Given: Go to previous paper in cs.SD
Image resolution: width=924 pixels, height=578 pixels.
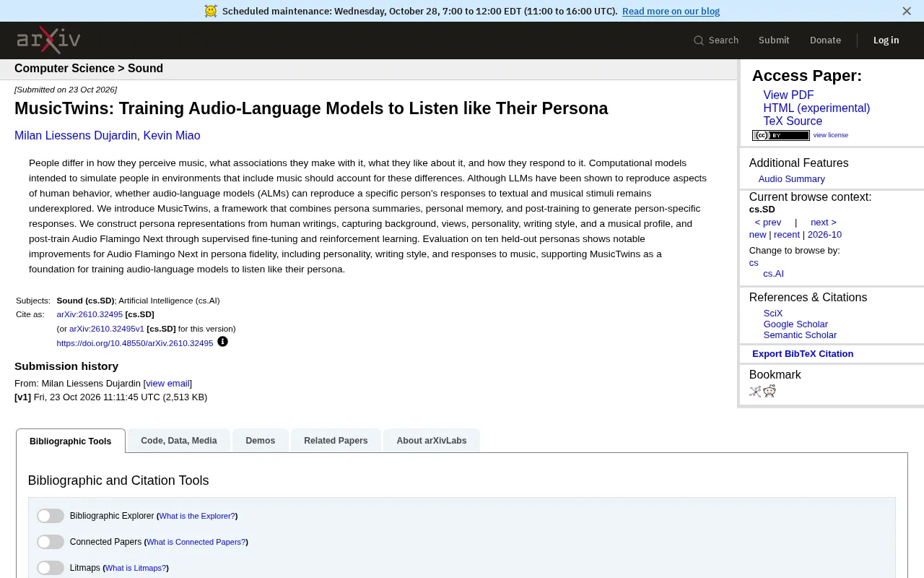Looking at the screenshot, I should point(768,223).
